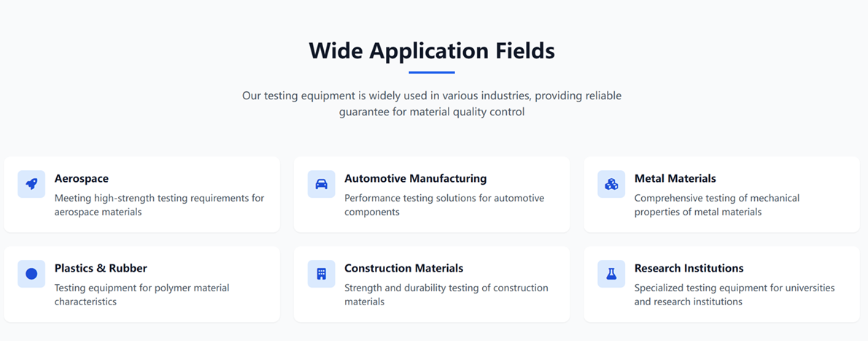Click the universities and research institutions description
The image size is (868, 341).
734,294
